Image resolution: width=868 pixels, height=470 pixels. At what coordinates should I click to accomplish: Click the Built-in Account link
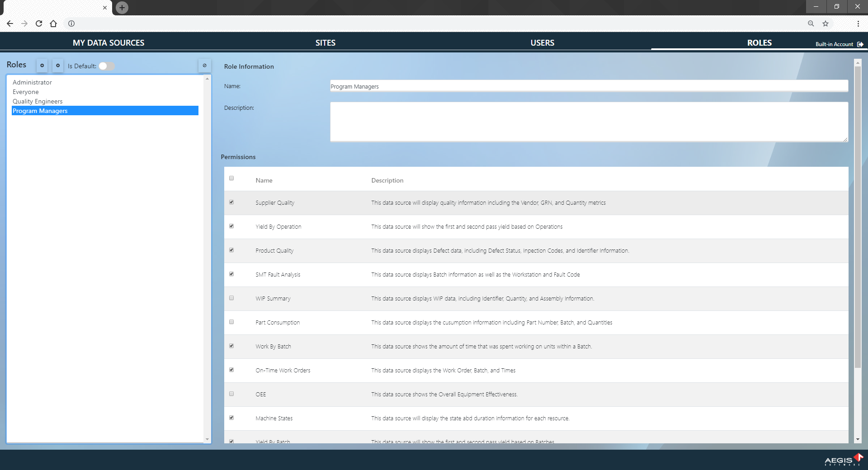click(x=834, y=44)
